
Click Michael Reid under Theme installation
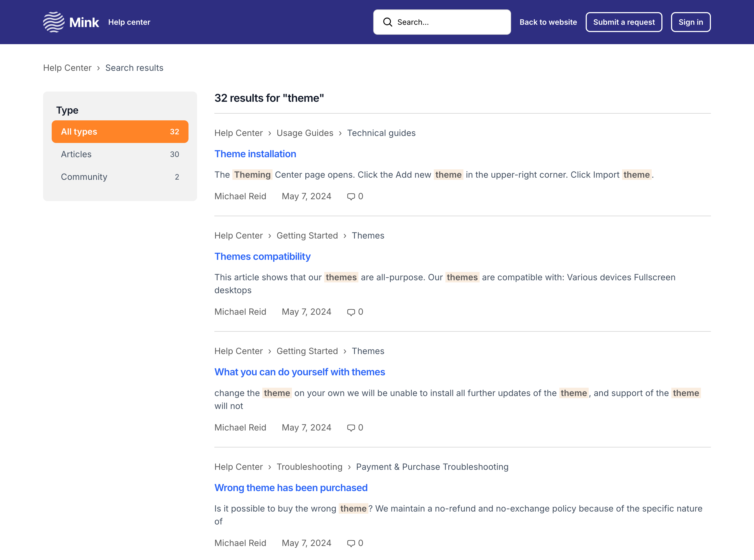point(240,196)
